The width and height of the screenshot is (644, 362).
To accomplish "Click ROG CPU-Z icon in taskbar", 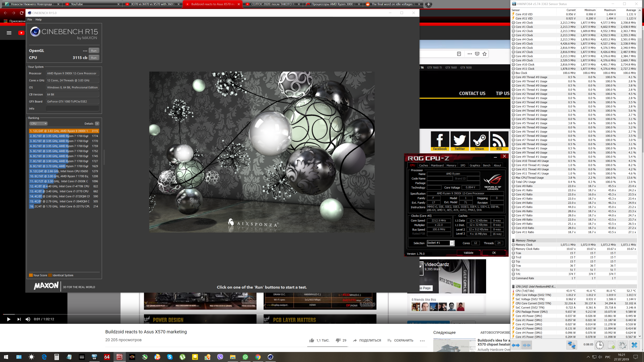I will click(120, 357).
